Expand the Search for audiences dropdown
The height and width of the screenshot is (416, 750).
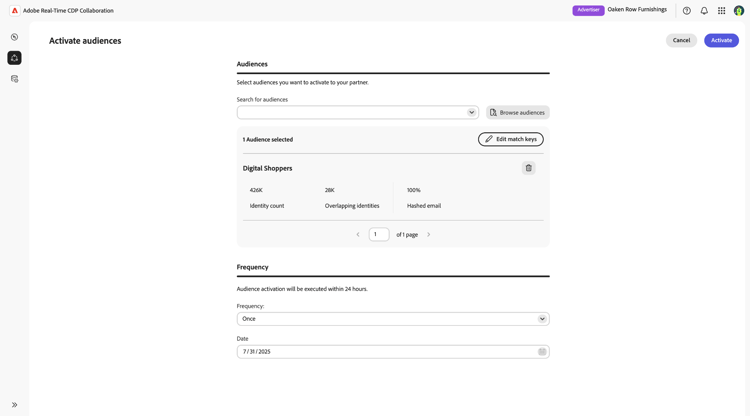471,113
